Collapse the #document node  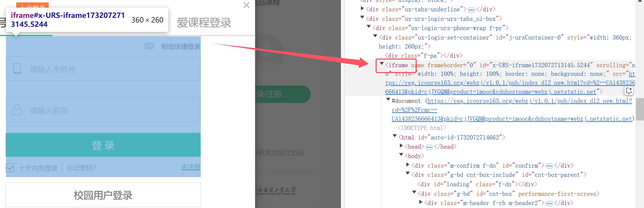click(x=388, y=99)
